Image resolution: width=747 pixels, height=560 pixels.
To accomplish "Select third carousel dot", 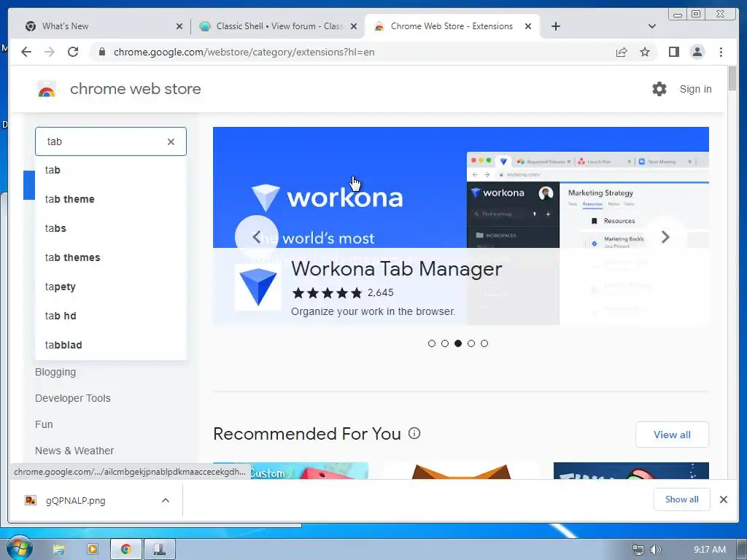I will (x=458, y=343).
